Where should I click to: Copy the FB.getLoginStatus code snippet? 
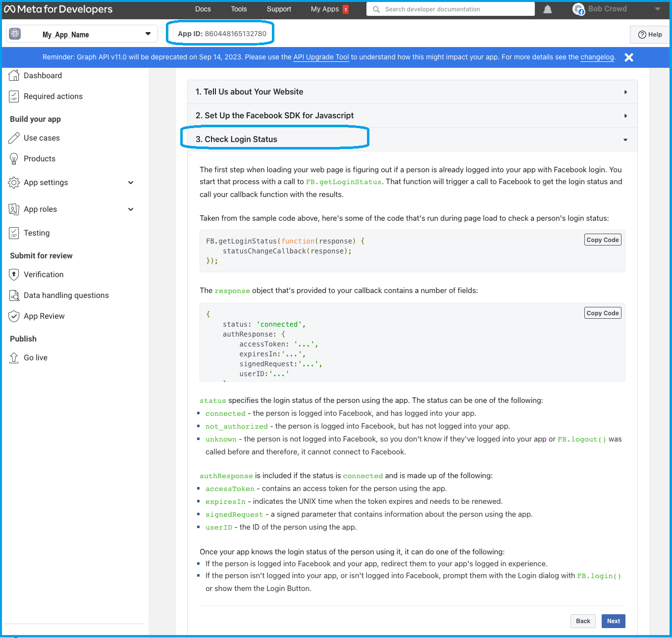603,240
